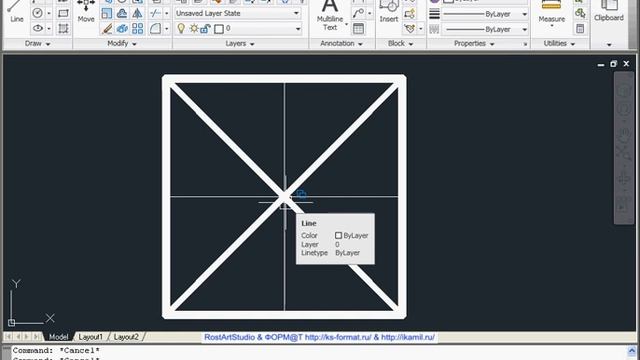
Task: Switch to the Model tab
Action: [58, 337]
